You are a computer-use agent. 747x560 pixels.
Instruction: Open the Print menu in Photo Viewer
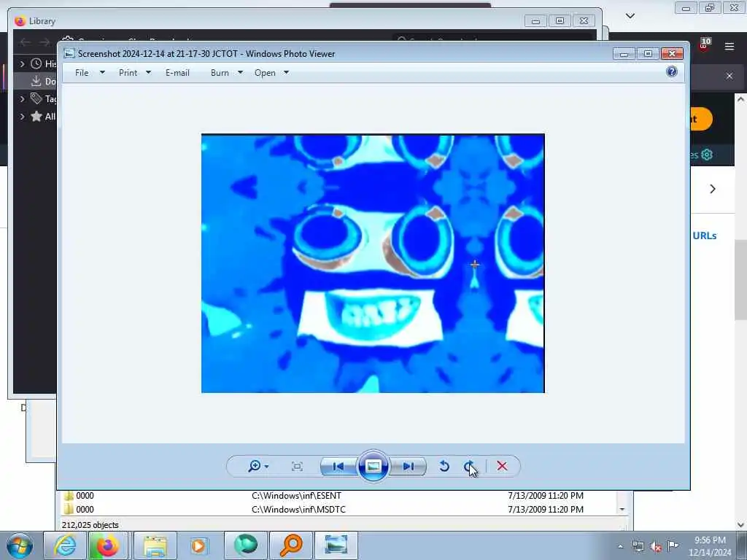(x=135, y=73)
